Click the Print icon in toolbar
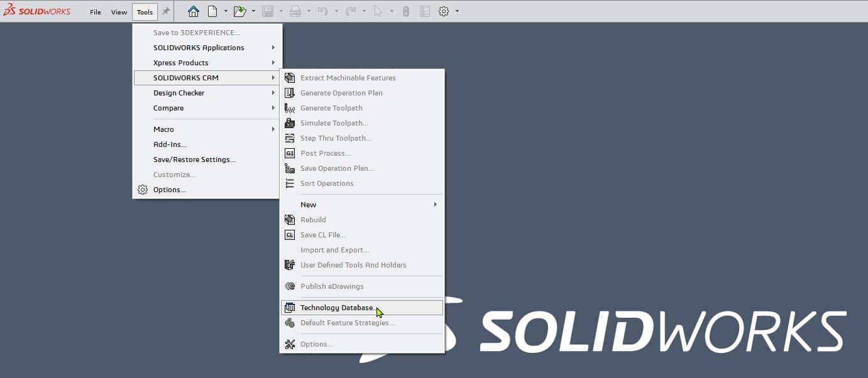 (x=295, y=11)
